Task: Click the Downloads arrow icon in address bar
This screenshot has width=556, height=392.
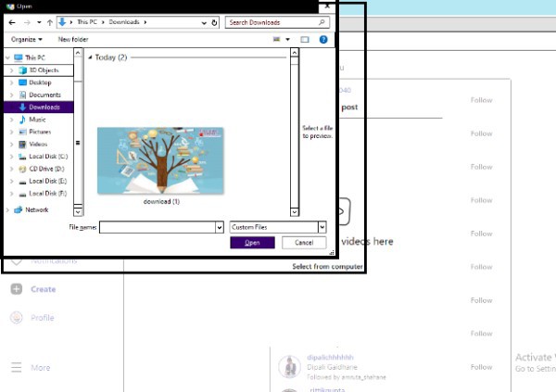Action: [x=62, y=22]
